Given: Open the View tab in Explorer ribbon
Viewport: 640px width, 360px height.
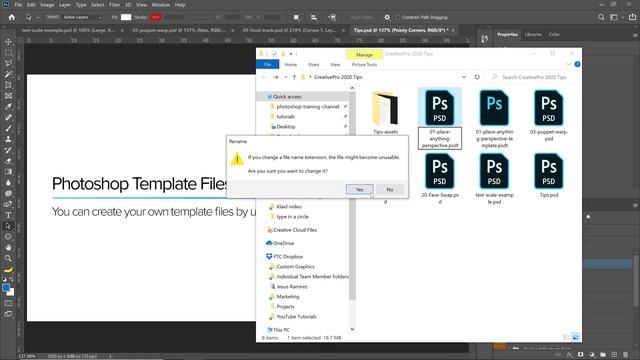Looking at the screenshot, I should [335, 64].
